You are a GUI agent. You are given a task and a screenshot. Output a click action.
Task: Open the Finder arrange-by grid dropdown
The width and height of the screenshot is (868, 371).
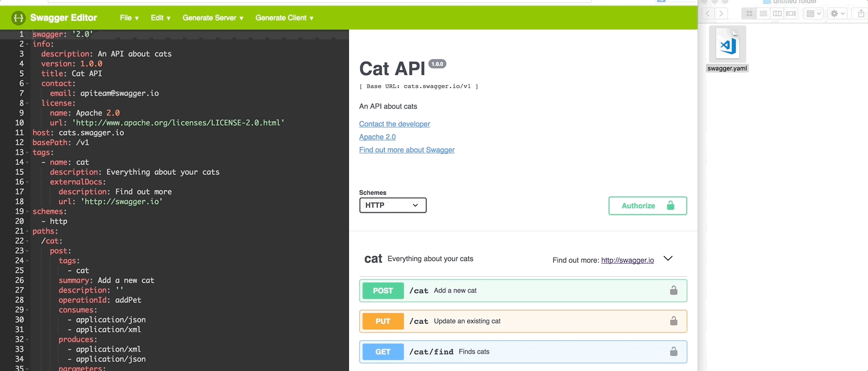(x=814, y=13)
